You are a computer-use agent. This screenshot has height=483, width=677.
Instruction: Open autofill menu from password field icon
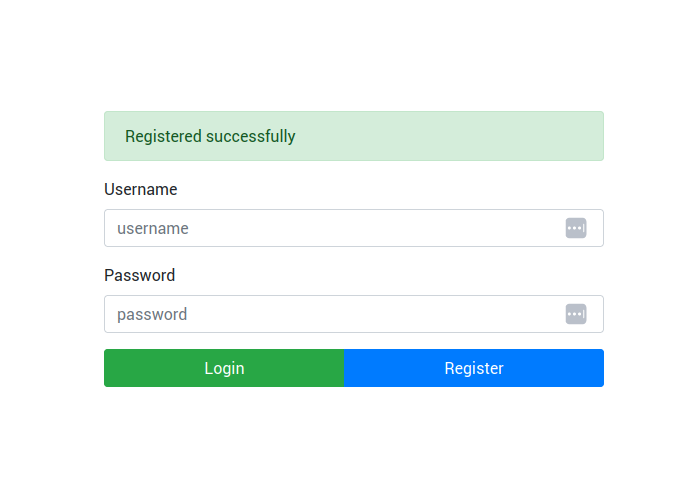(x=575, y=314)
